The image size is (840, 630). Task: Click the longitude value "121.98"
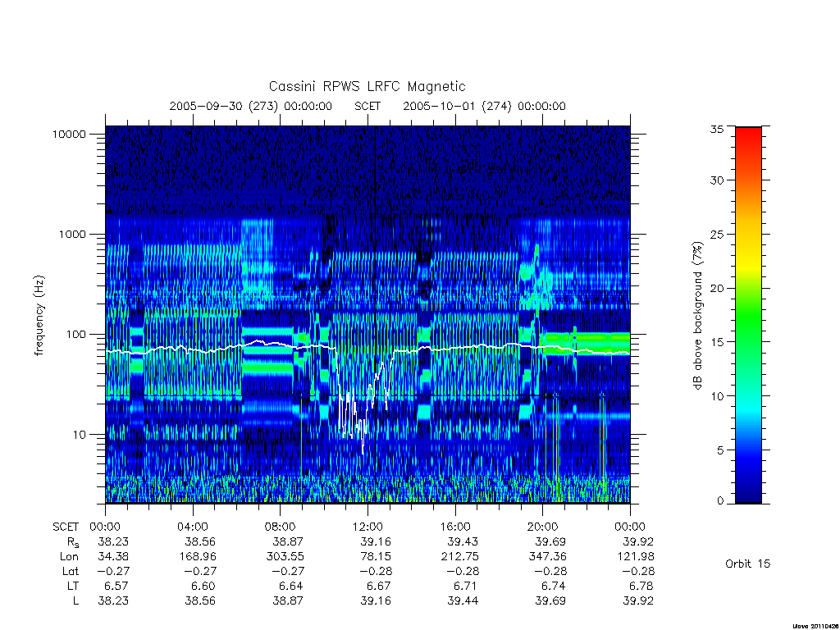tap(636, 557)
